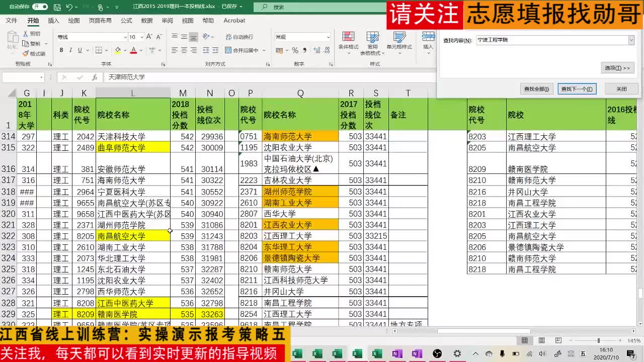Click the top align icon
This screenshot has width=644, height=362.
click(175, 37)
